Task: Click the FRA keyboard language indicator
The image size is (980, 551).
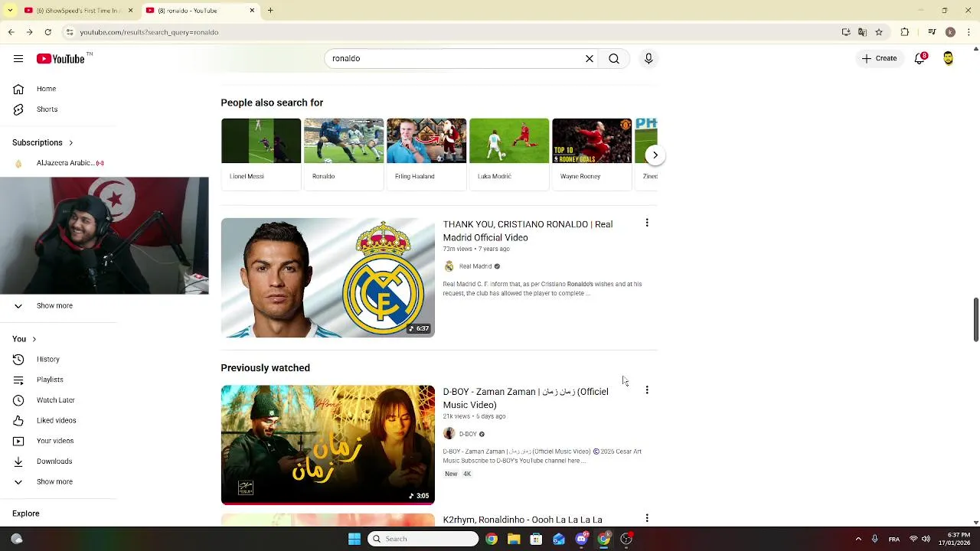Action: coord(893,539)
